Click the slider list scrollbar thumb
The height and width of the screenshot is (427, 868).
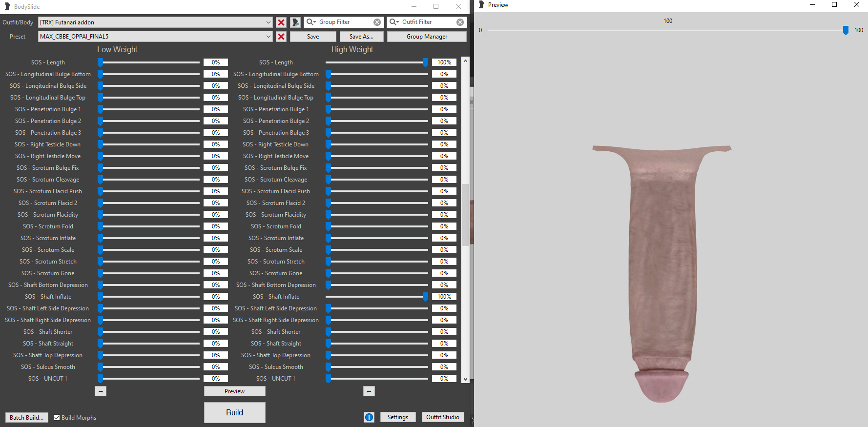click(x=465, y=215)
